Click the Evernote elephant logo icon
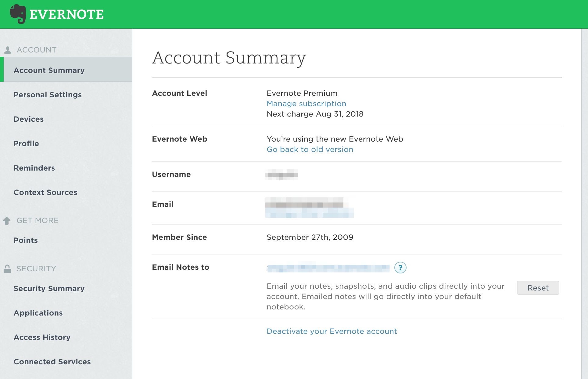The image size is (588, 379). (18, 14)
